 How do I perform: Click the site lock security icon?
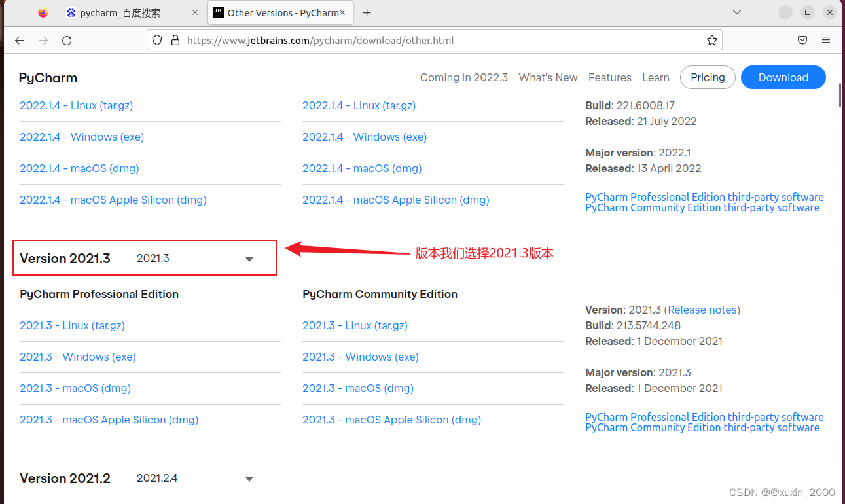(175, 41)
